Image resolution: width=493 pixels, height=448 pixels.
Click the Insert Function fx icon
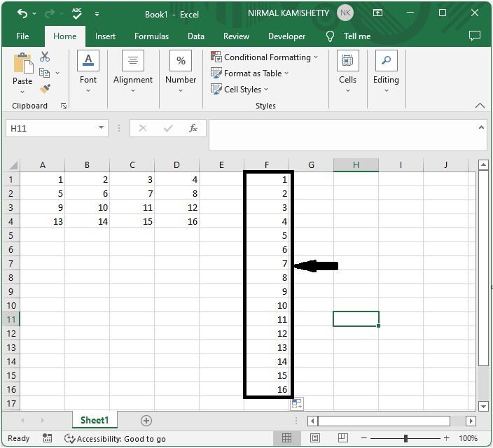pos(193,128)
